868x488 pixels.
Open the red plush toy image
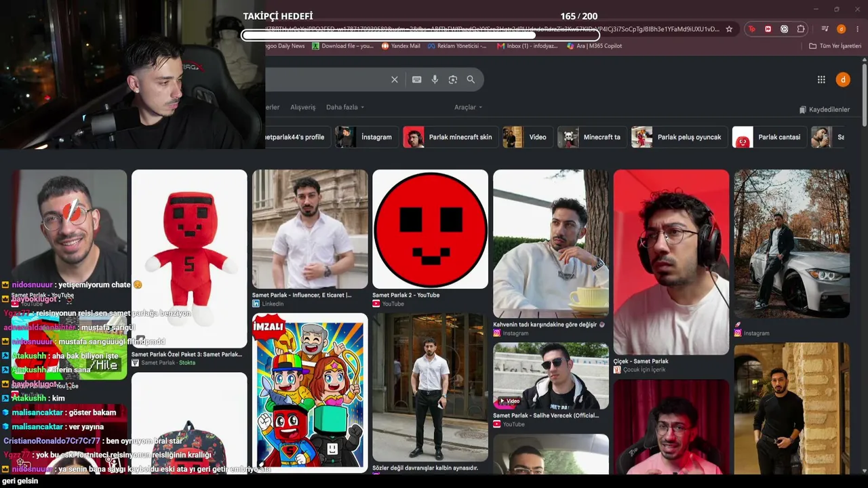[189, 258]
